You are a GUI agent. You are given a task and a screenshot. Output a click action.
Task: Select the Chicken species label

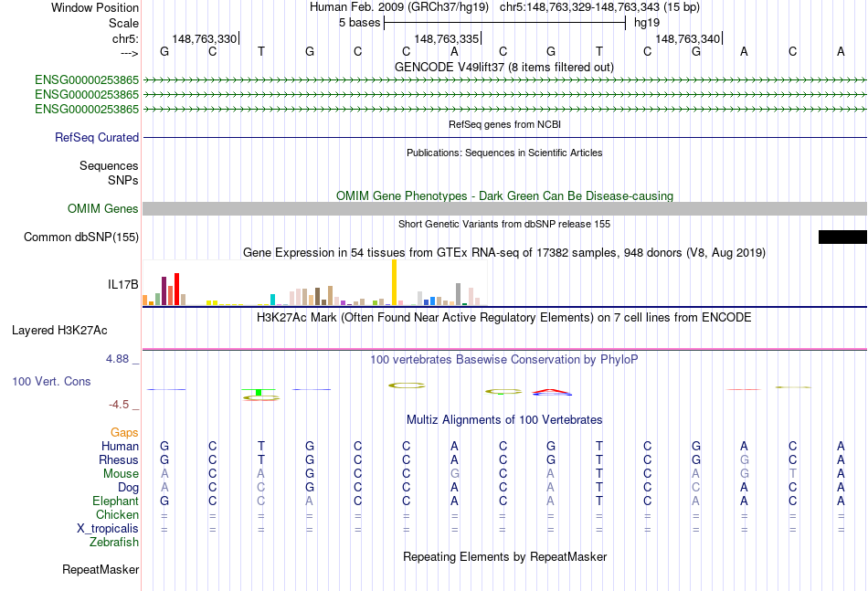click(117, 514)
